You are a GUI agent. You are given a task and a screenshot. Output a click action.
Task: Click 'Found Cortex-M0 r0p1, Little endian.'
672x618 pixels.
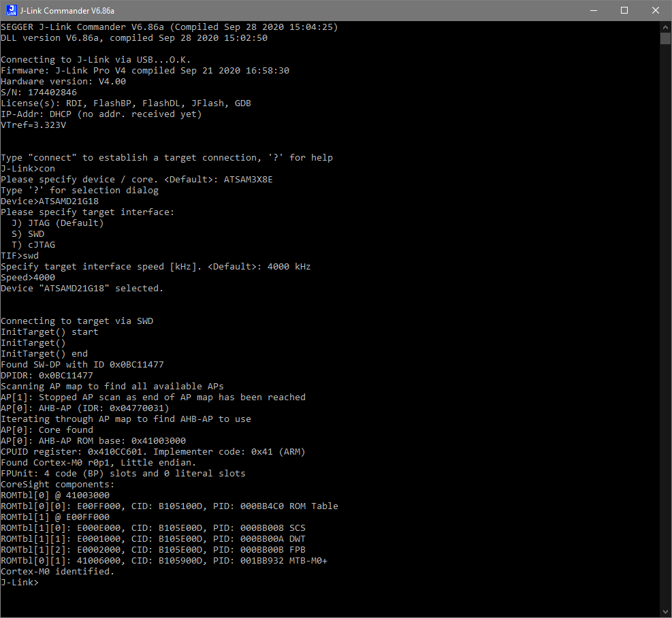click(x=99, y=463)
